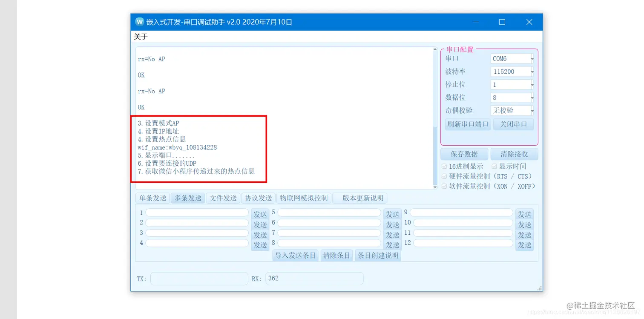644x319 pixels.
Task: Click input field for send entry 12
Action: coord(463,243)
